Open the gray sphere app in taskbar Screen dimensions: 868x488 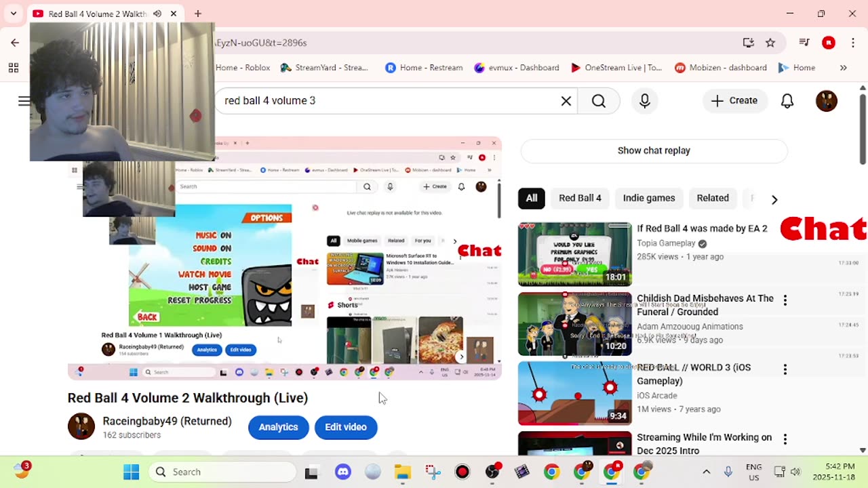click(x=373, y=472)
